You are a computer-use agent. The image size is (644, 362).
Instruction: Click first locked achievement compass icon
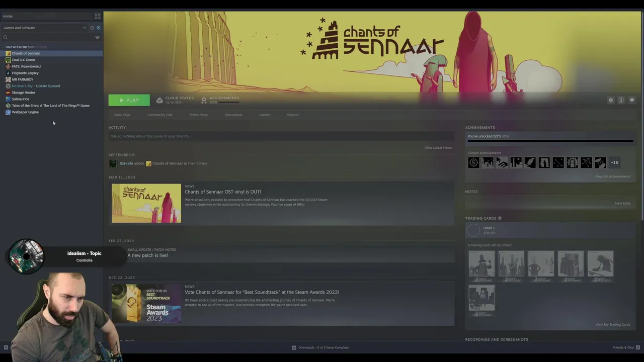(473, 162)
